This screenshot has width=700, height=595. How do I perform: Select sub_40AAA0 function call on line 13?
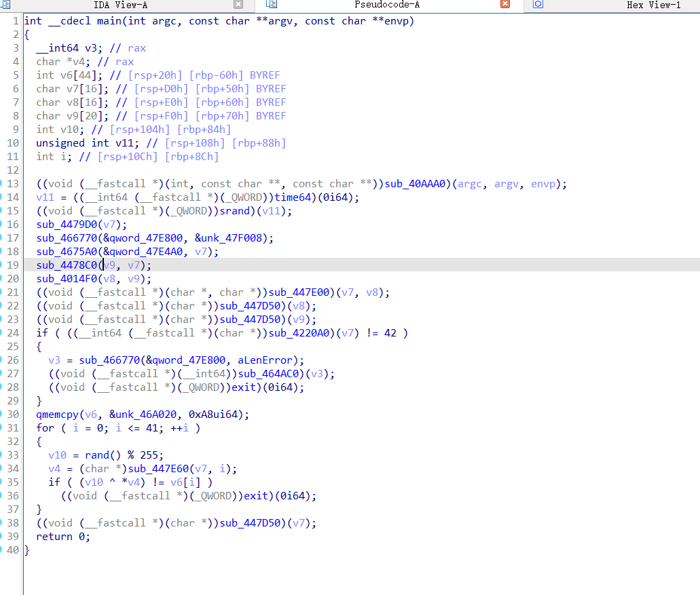coord(415,184)
